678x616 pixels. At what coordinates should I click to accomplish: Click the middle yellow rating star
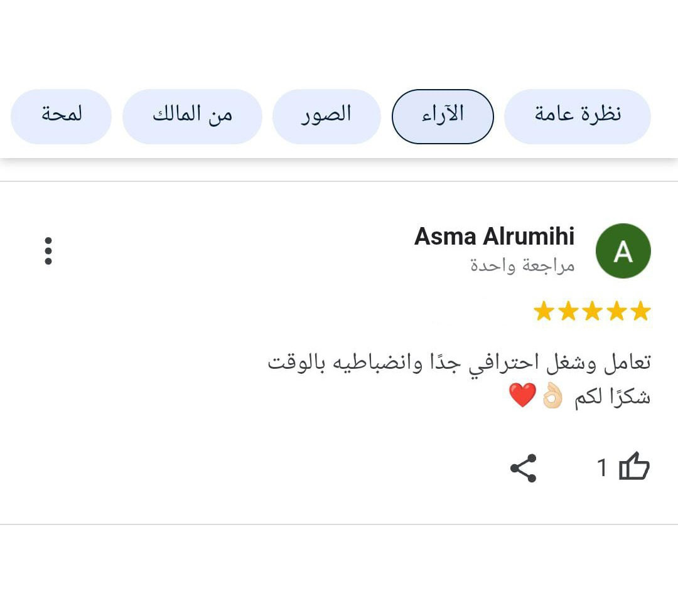592,312
